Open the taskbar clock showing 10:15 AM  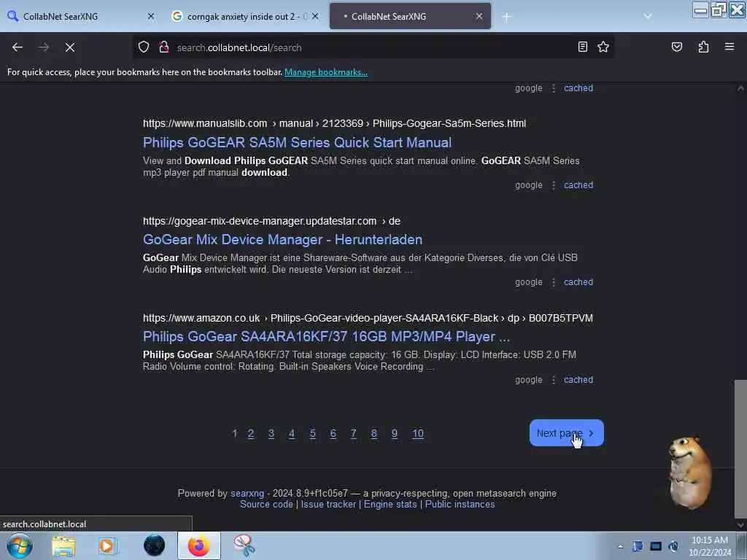(x=710, y=546)
